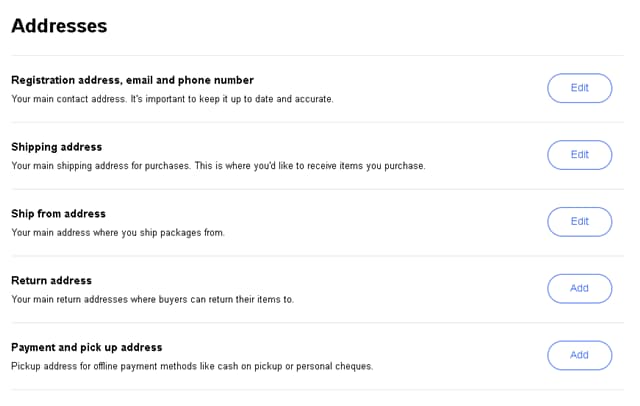
Task: Add a Return address
Action: (x=579, y=288)
